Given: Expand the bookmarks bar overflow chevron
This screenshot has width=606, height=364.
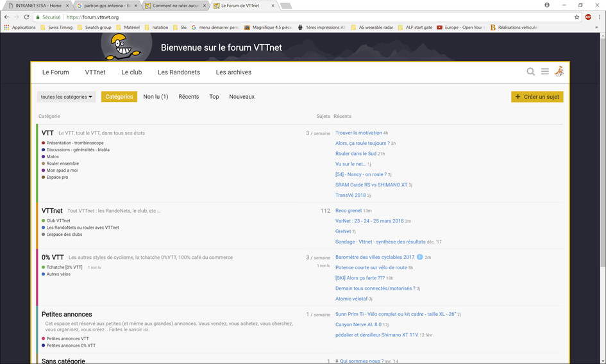Looking at the screenshot, I should 596,28.
